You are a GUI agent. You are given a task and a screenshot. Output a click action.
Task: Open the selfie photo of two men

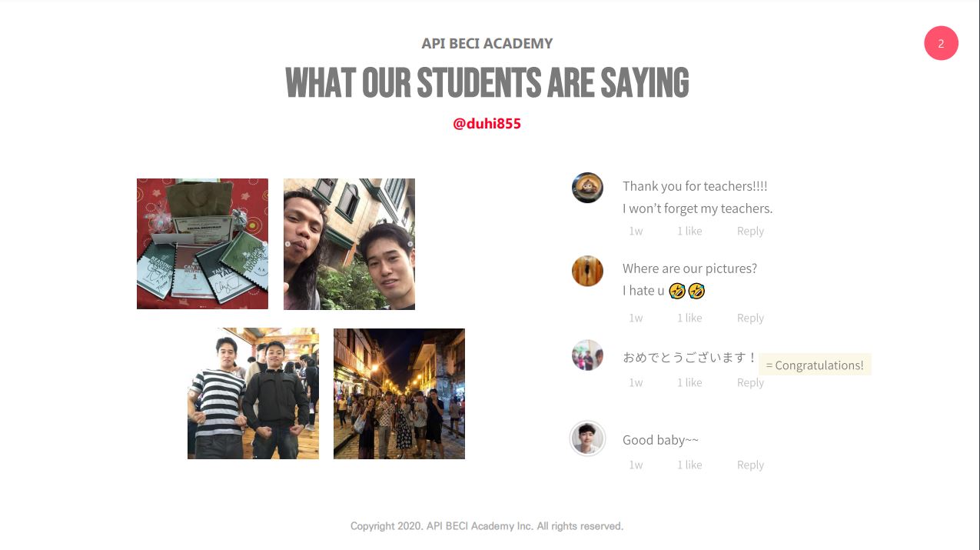pyautogui.click(x=349, y=244)
